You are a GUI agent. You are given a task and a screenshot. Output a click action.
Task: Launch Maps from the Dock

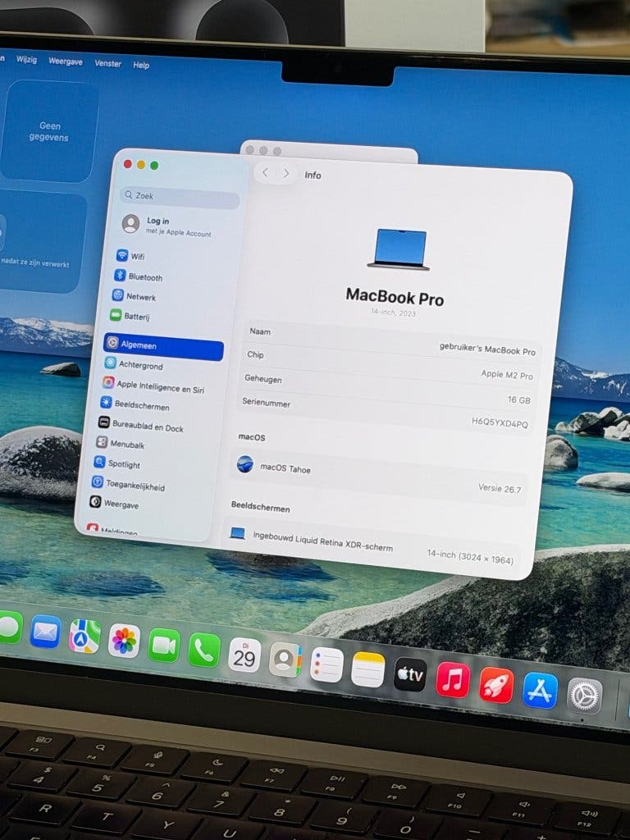[84, 637]
